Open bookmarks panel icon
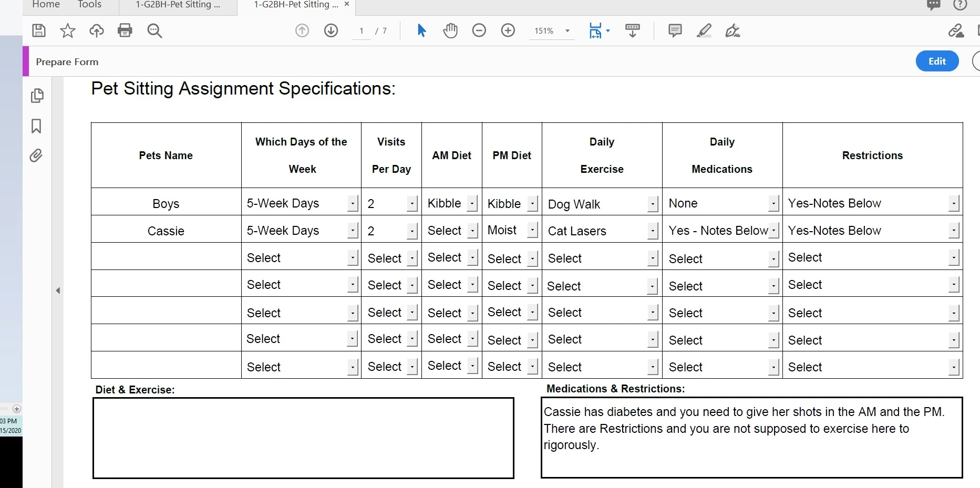This screenshot has height=488, width=980. pos(36,126)
